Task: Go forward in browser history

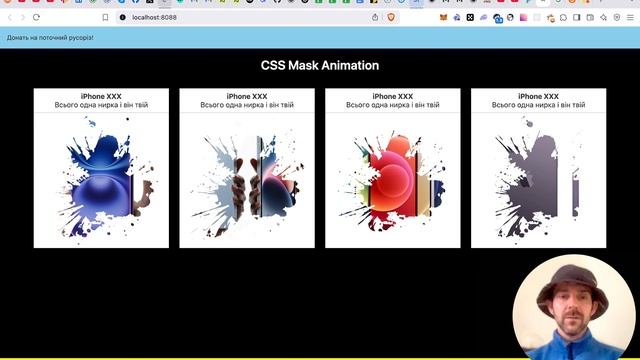Action: click(23, 18)
